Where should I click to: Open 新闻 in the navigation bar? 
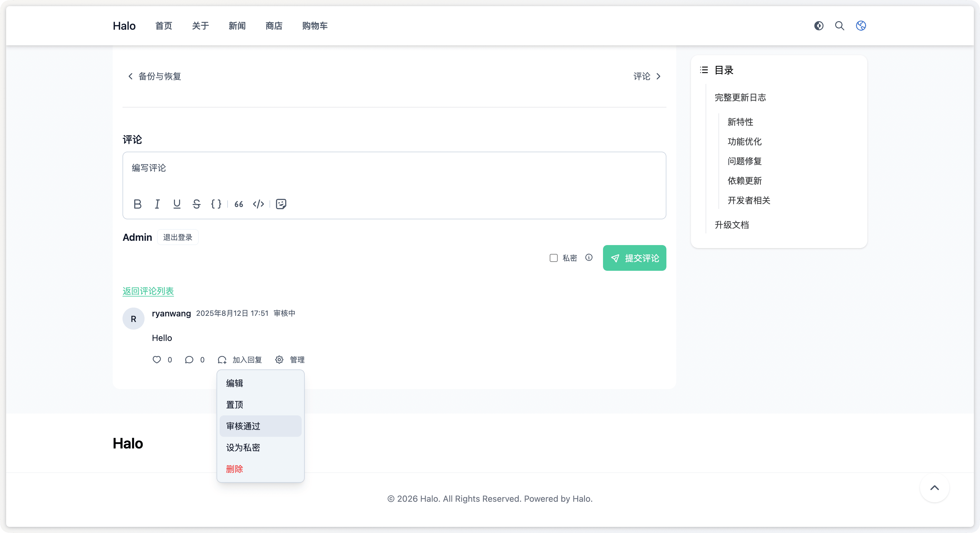pyautogui.click(x=237, y=25)
